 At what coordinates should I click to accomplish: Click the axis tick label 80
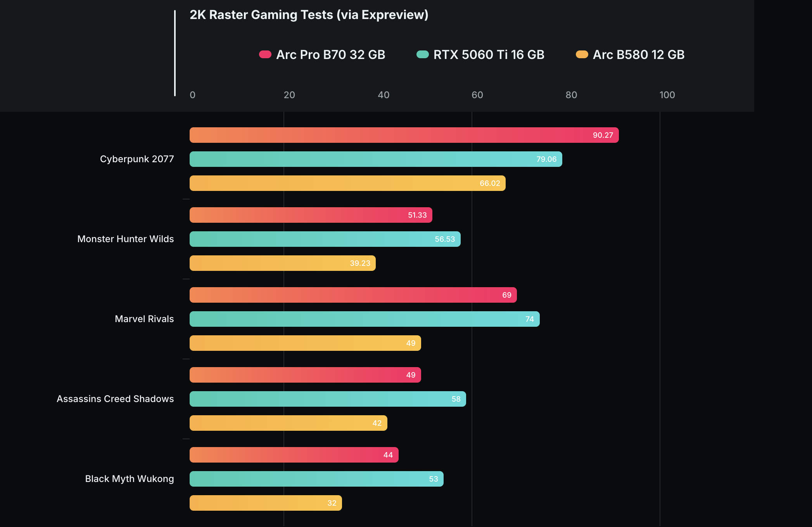571,95
